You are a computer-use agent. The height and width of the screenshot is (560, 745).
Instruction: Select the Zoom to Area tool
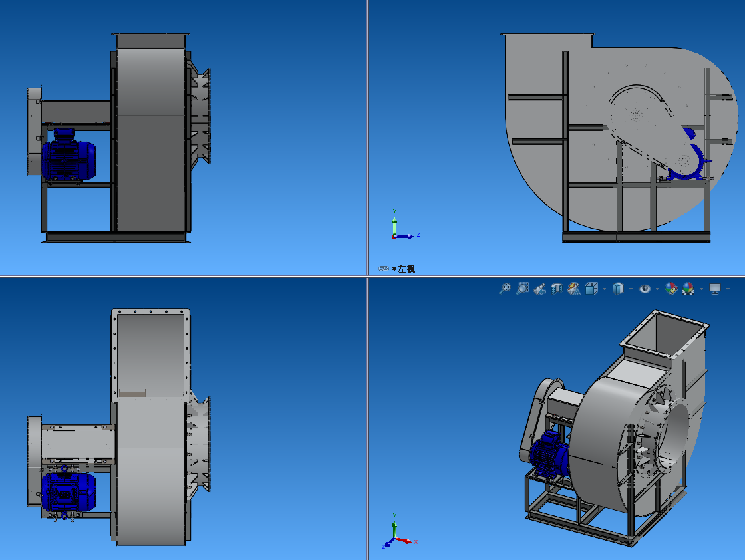(x=523, y=289)
